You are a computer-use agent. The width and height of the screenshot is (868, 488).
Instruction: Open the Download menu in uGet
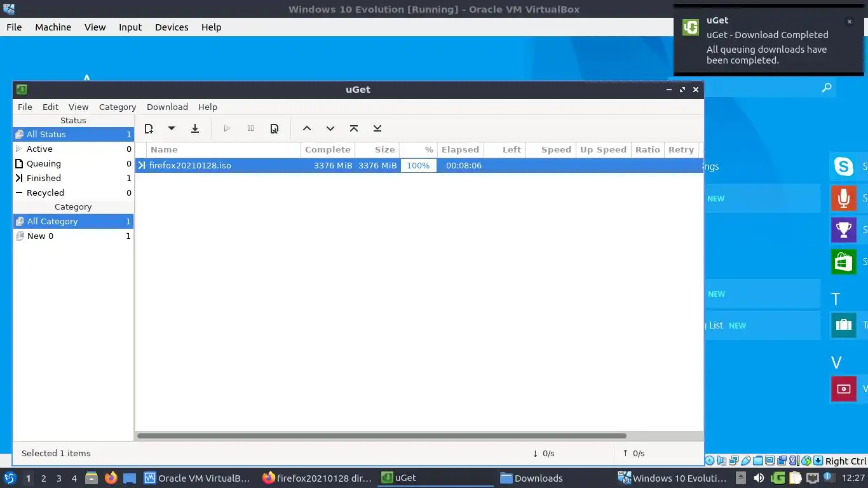point(167,107)
